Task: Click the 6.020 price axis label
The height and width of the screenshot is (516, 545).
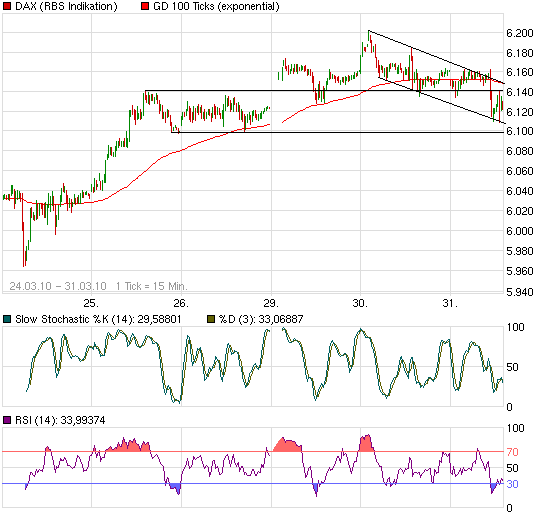Action: coord(520,211)
